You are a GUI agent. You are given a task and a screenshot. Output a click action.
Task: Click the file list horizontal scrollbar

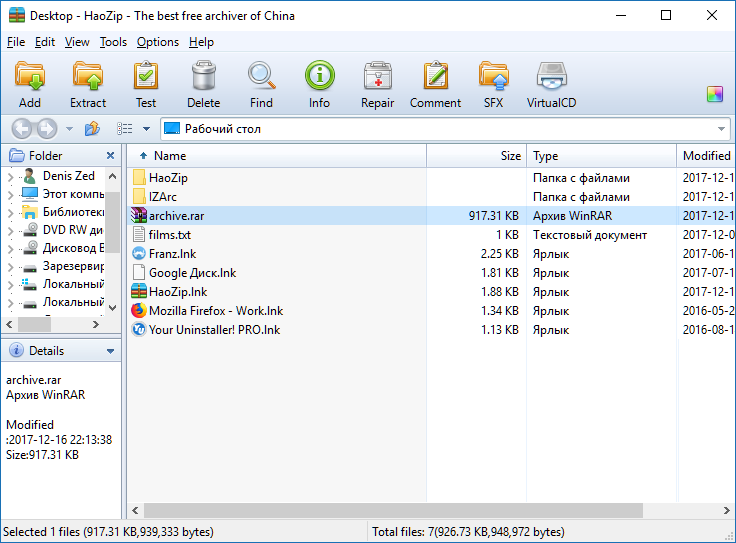coord(393,510)
